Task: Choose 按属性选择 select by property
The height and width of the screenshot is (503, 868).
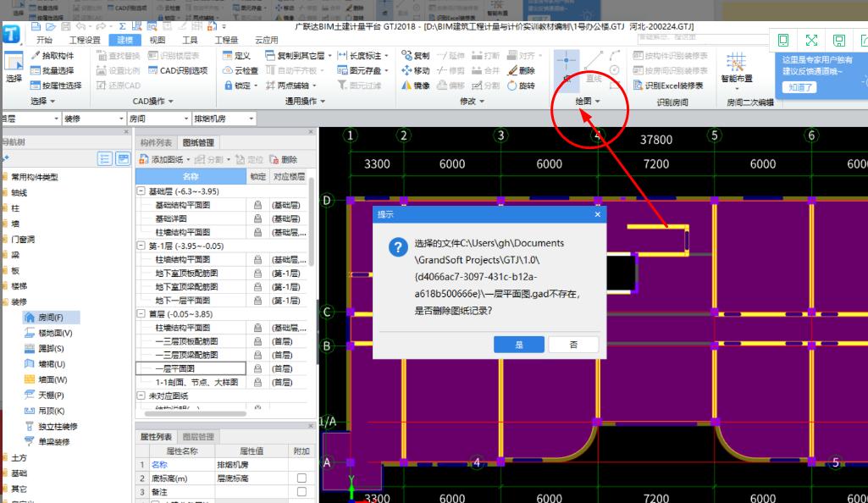Action: pos(56,86)
